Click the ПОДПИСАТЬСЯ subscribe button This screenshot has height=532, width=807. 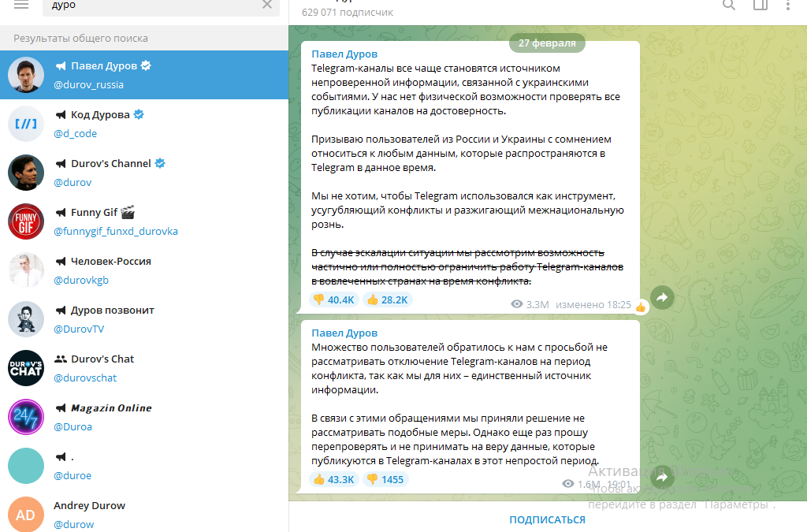548,519
